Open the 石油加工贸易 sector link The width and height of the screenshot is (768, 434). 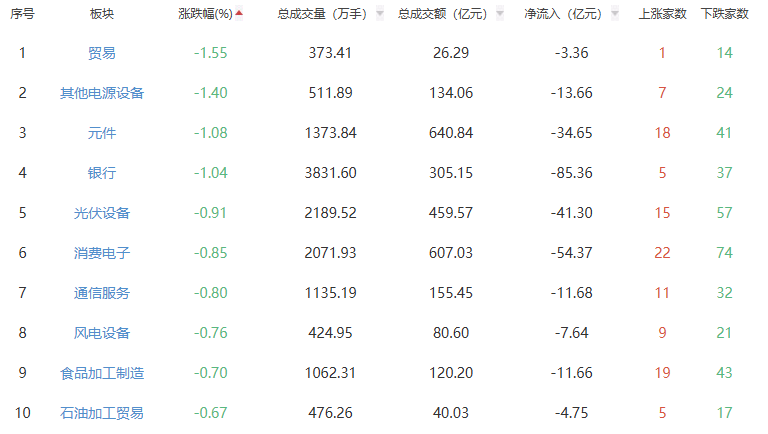pos(102,413)
